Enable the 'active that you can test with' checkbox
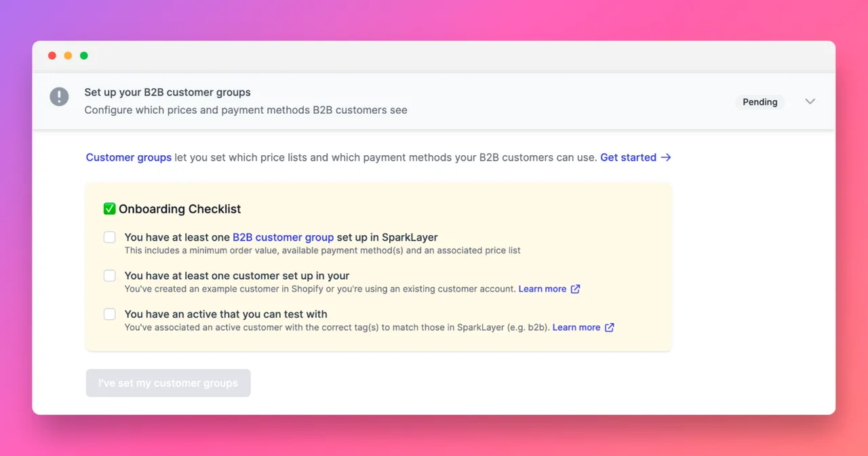The height and width of the screenshot is (456, 868). point(110,314)
